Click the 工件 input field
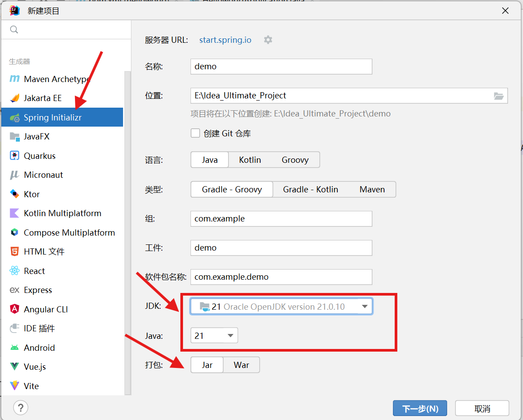523x420 pixels. tap(281, 248)
